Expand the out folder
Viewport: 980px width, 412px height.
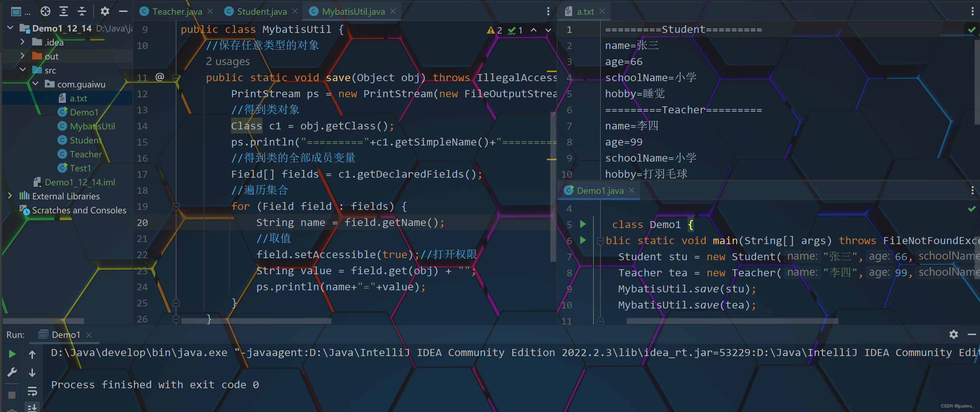tap(22, 56)
